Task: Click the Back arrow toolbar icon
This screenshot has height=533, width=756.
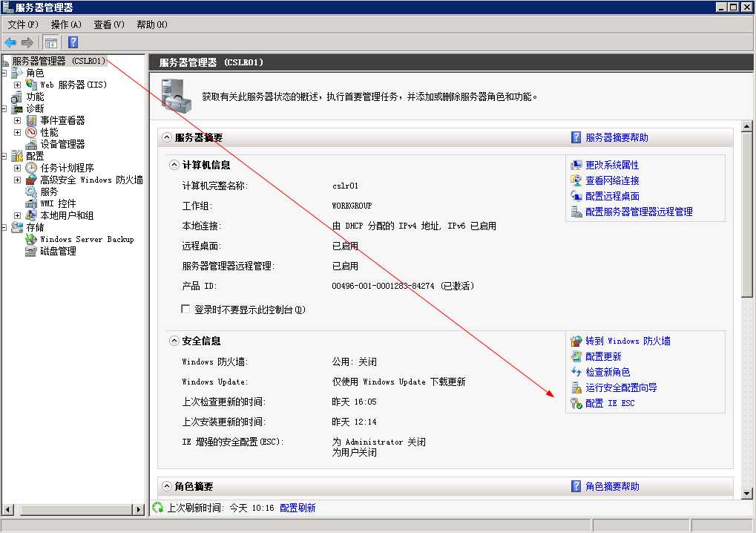Action: tap(10, 42)
